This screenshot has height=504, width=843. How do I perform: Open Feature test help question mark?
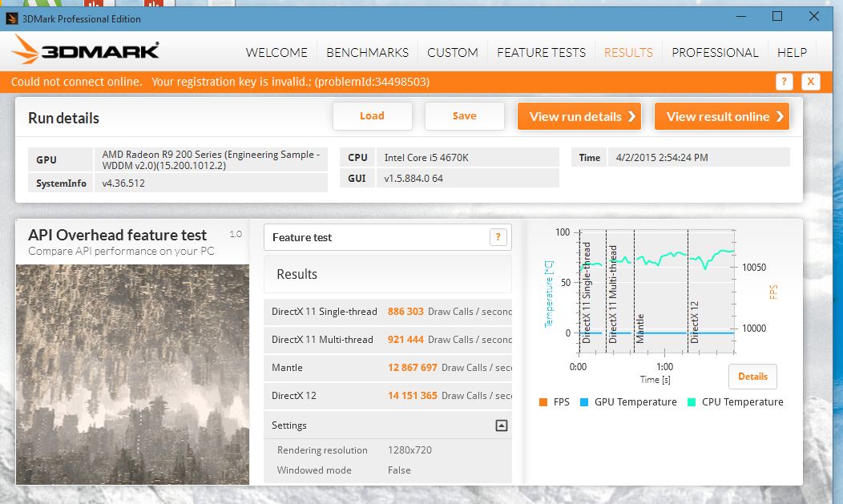click(x=498, y=237)
